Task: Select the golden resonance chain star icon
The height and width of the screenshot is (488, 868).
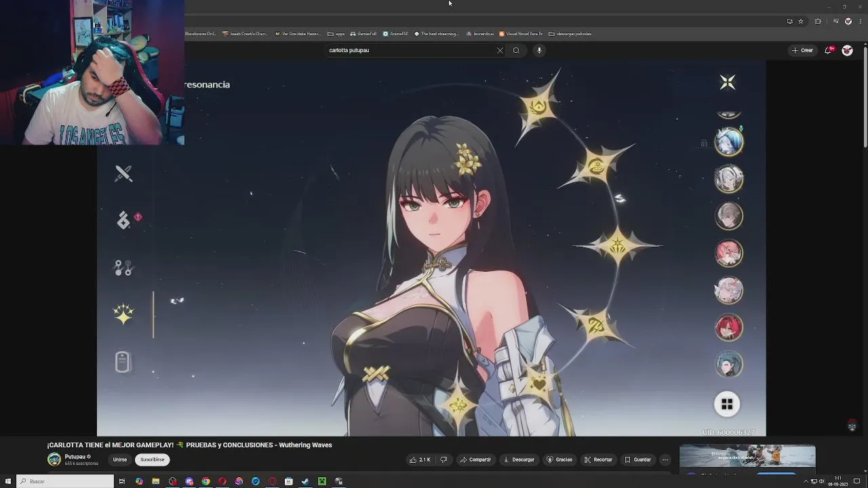Action: pos(123,314)
